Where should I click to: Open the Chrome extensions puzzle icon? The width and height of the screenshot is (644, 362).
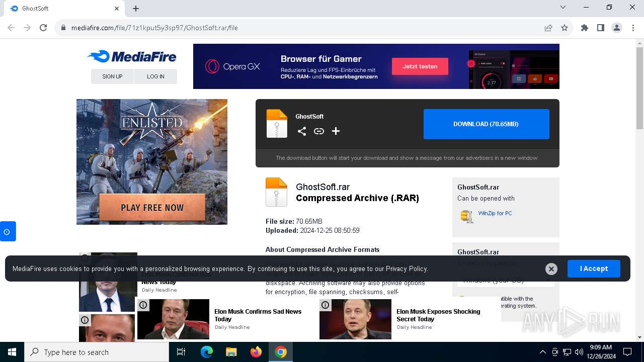585,28
